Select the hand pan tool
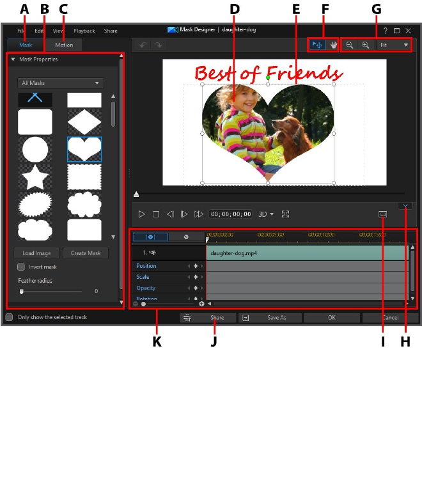This screenshot has height=504, width=422. pyautogui.click(x=333, y=45)
